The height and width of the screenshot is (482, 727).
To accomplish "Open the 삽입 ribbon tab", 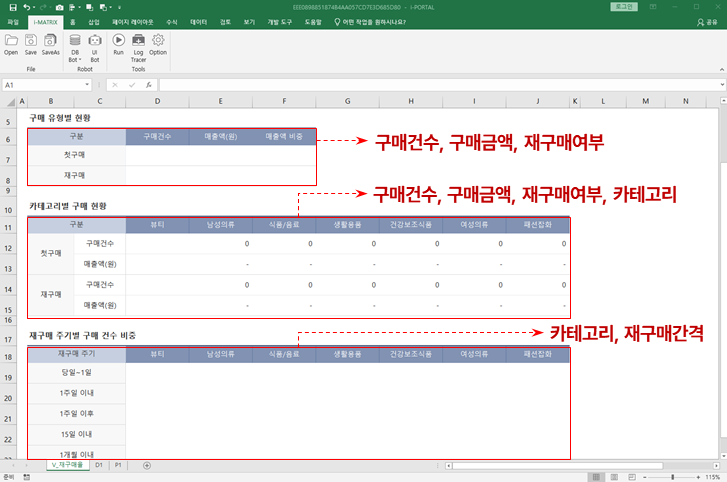I will 94,22.
